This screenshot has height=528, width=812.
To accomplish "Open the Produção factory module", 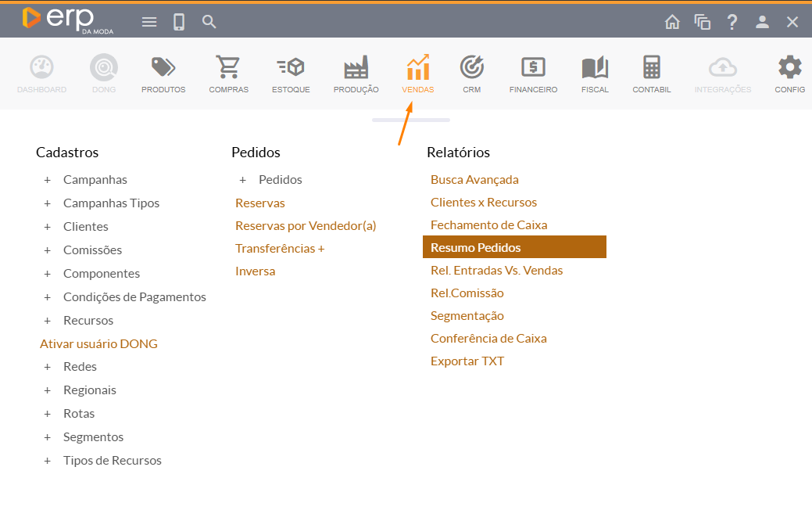I will [x=356, y=68].
